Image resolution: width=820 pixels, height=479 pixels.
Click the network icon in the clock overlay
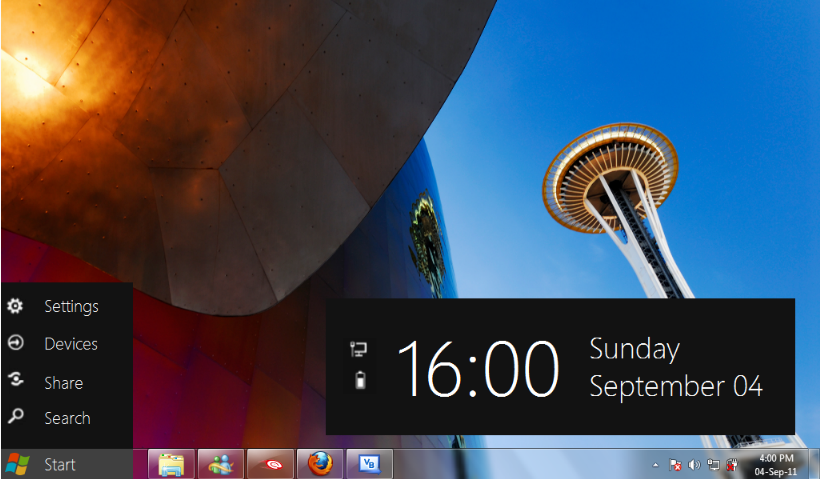(x=358, y=349)
